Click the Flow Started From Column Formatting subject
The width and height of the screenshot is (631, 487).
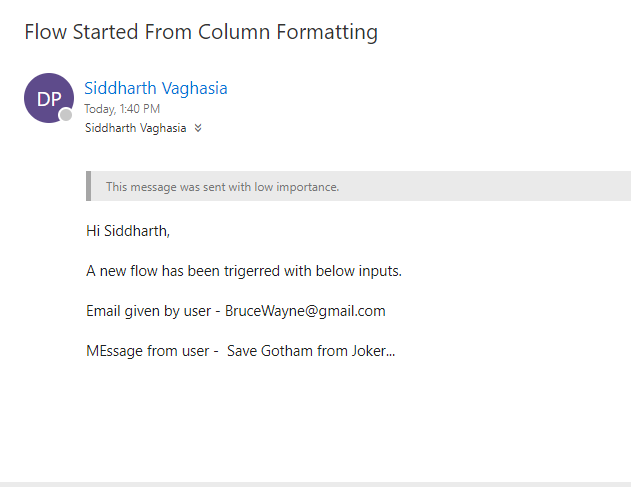tap(200, 32)
